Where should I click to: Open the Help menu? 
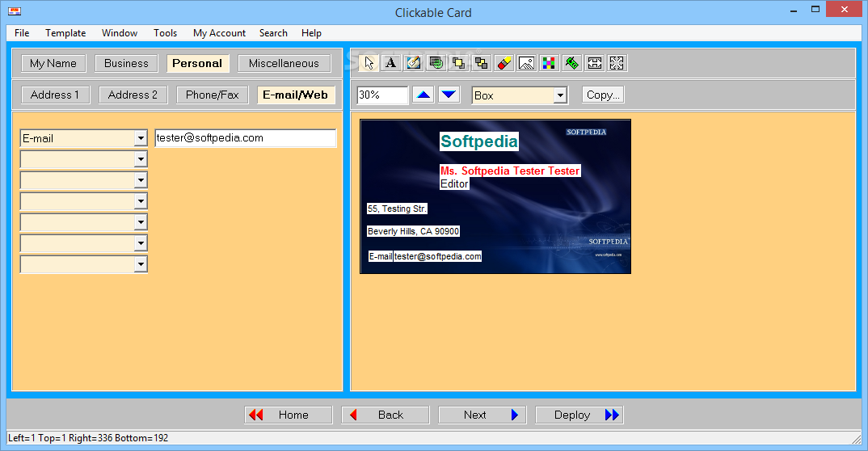point(312,33)
